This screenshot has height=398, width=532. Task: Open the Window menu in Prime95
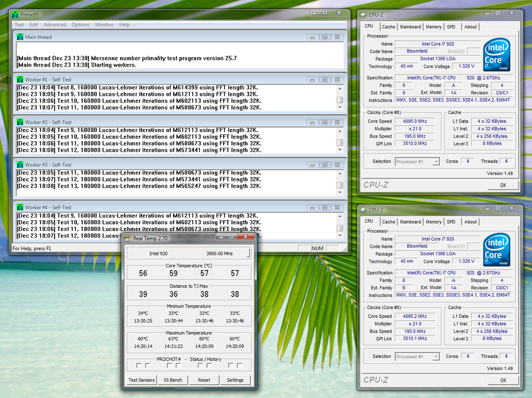click(104, 24)
